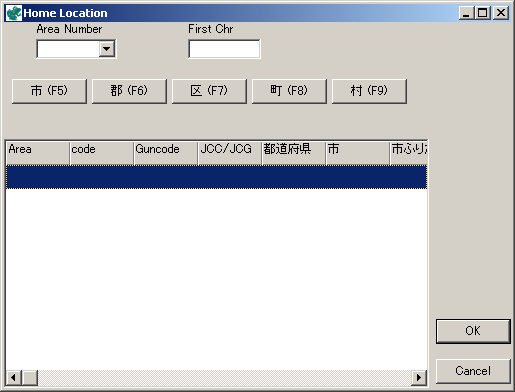
Task: Click the JCC/JCG column header
Action: 230,153
